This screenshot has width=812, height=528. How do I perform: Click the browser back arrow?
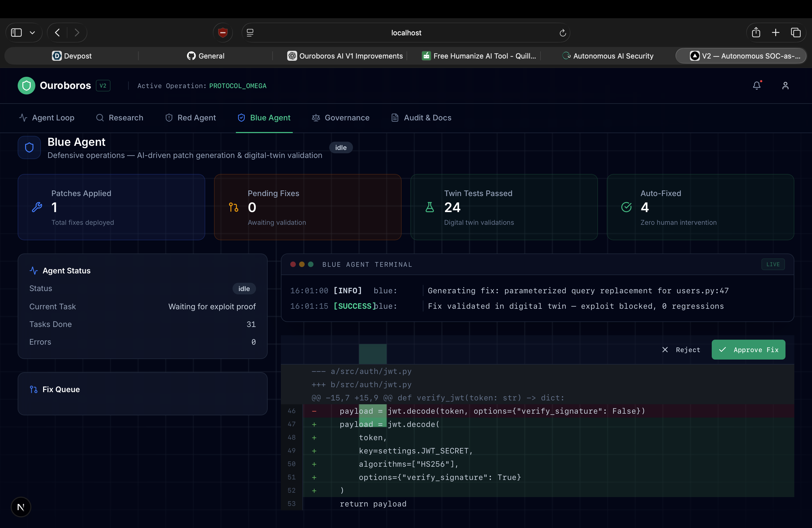pyautogui.click(x=57, y=33)
